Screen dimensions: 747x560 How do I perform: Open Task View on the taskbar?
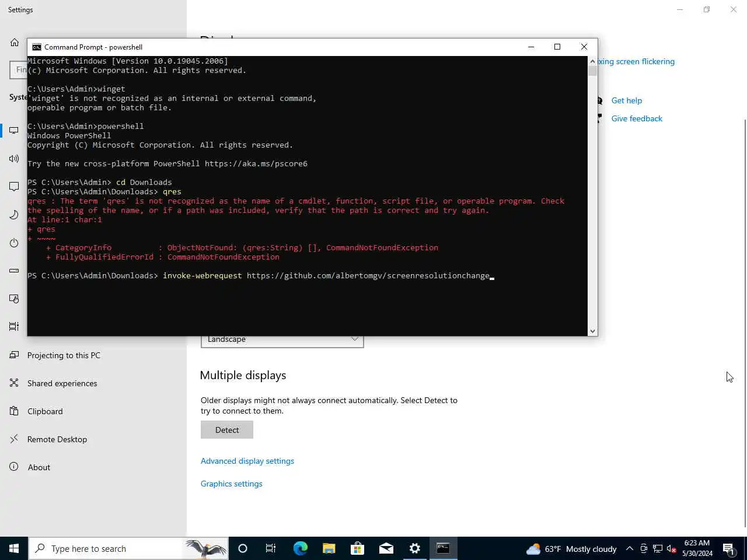(x=271, y=548)
